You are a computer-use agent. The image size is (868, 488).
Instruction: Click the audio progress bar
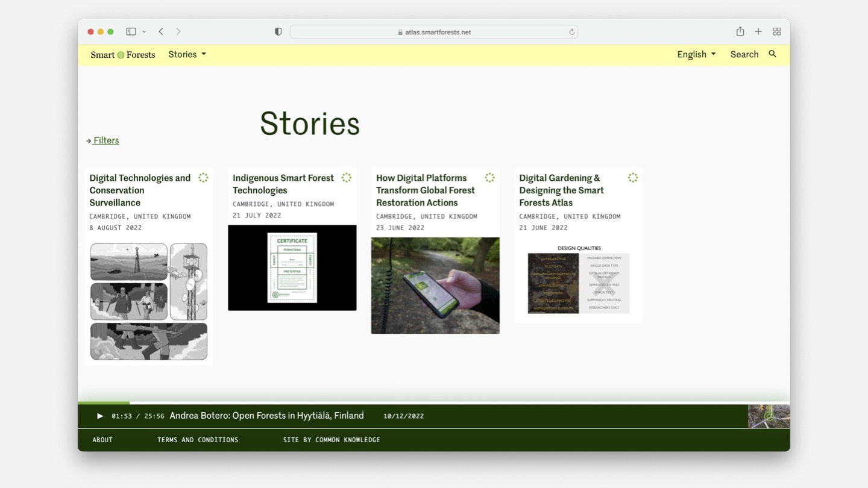click(434, 402)
